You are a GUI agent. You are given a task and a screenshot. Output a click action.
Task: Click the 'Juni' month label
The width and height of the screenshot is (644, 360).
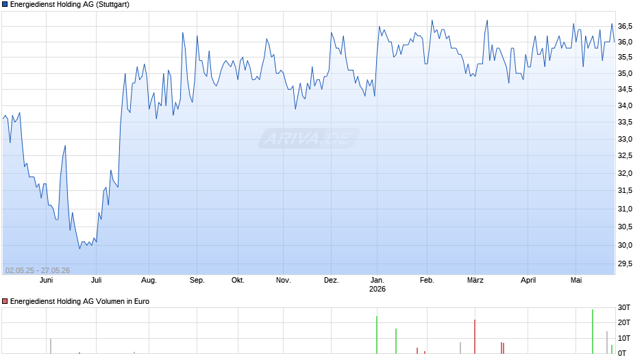click(x=47, y=281)
